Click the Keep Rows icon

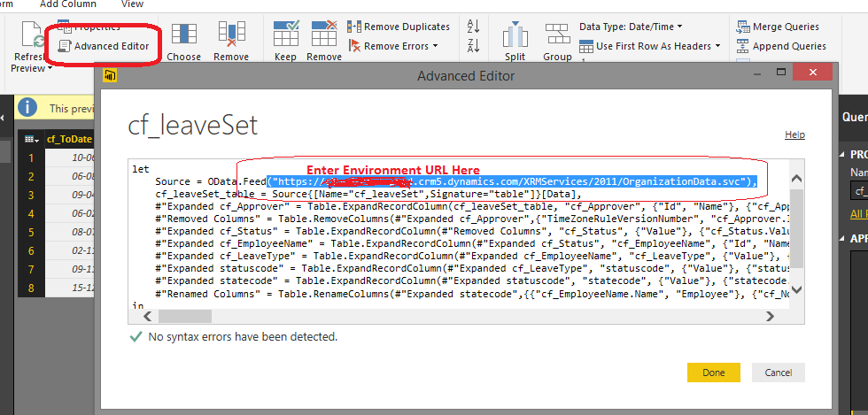pyautogui.click(x=285, y=34)
